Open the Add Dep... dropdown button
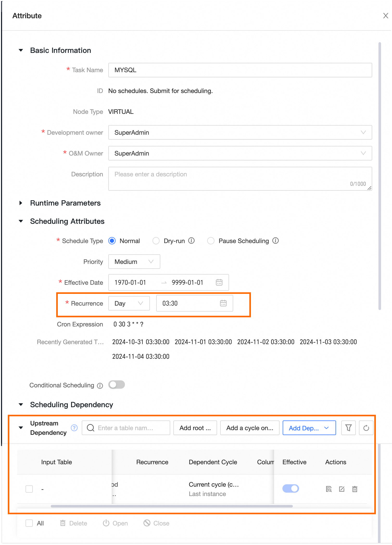The image size is (392, 545). pos(309,428)
